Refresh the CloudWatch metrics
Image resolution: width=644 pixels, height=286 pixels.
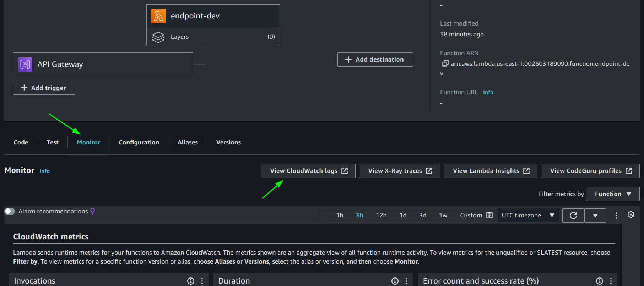tap(573, 216)
